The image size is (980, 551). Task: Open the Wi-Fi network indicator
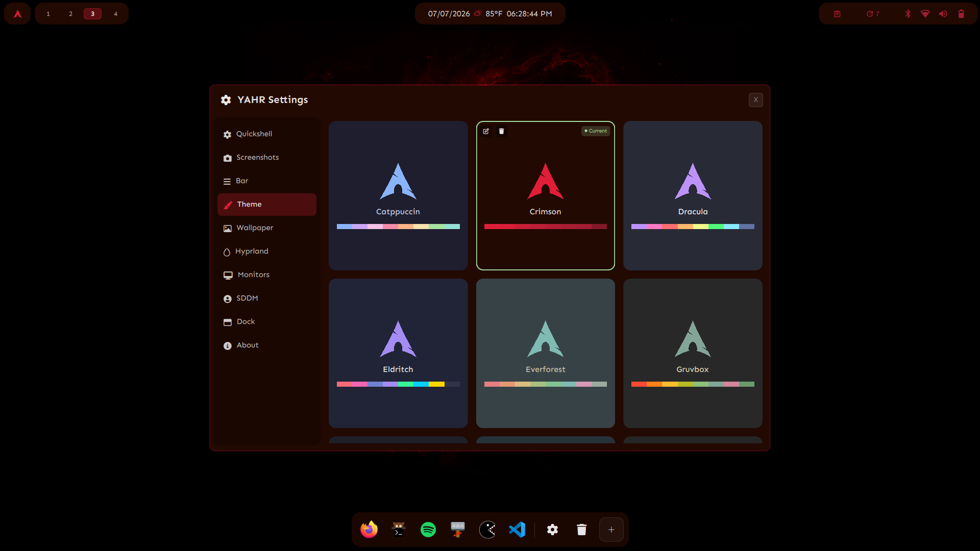925,14
